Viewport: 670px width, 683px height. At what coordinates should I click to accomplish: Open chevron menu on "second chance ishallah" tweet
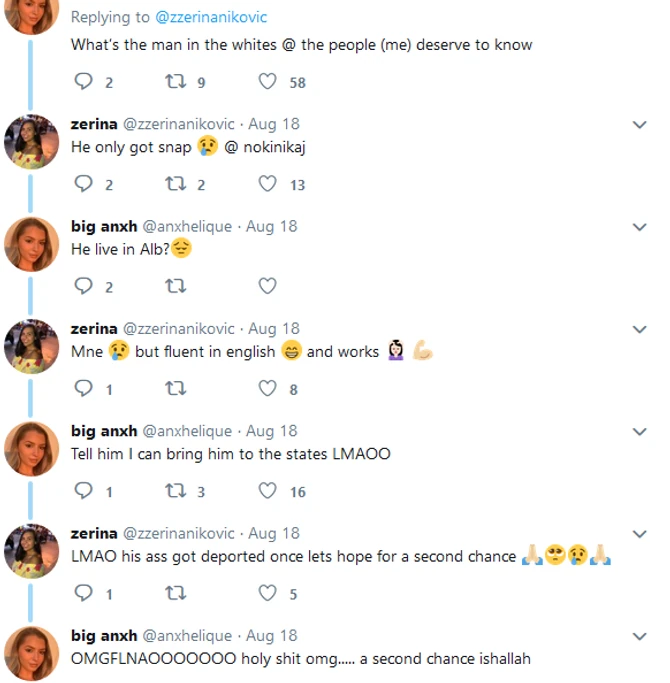[x=641, y=636]
